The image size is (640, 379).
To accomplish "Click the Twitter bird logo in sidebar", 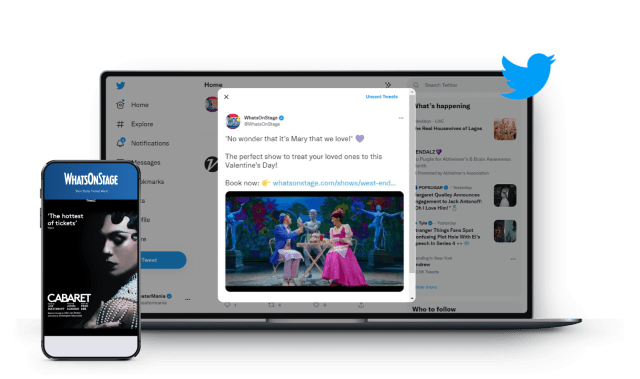I will [x=120, y=86].
